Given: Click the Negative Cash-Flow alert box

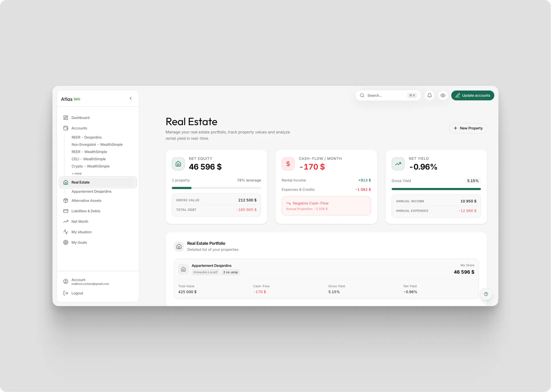Looking at the screenshot, I should [x=326, y=206].
